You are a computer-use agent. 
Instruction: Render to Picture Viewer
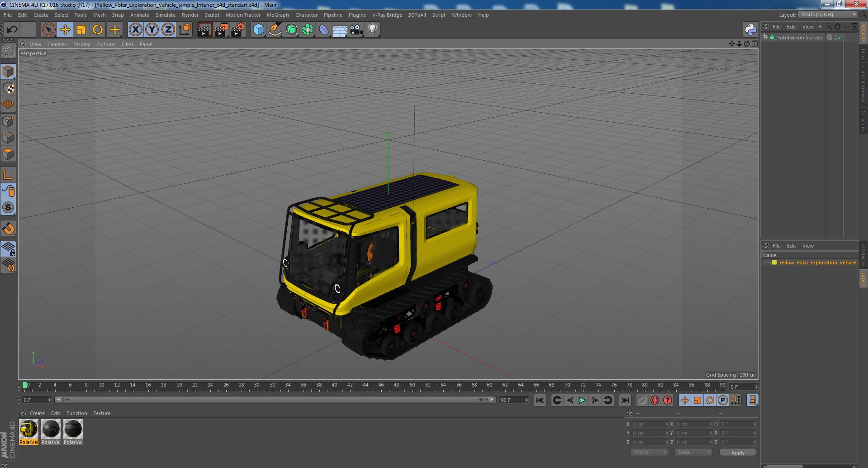[221, 30]
